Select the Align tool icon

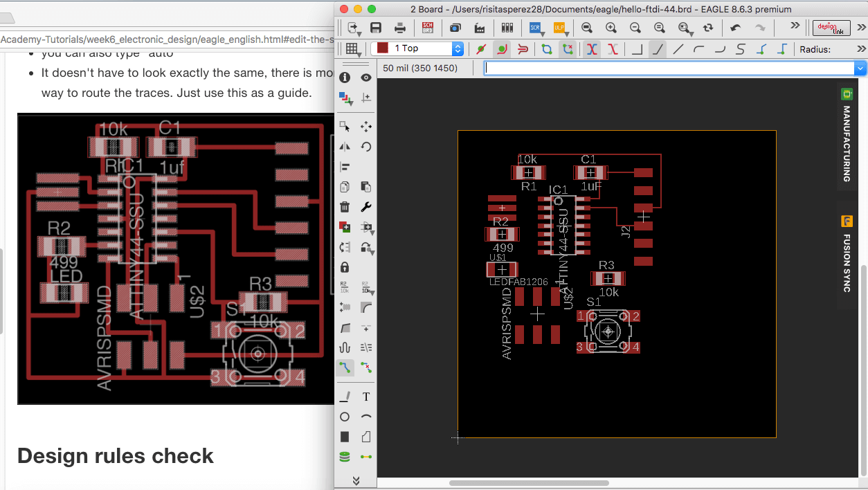tap(345, 167)
